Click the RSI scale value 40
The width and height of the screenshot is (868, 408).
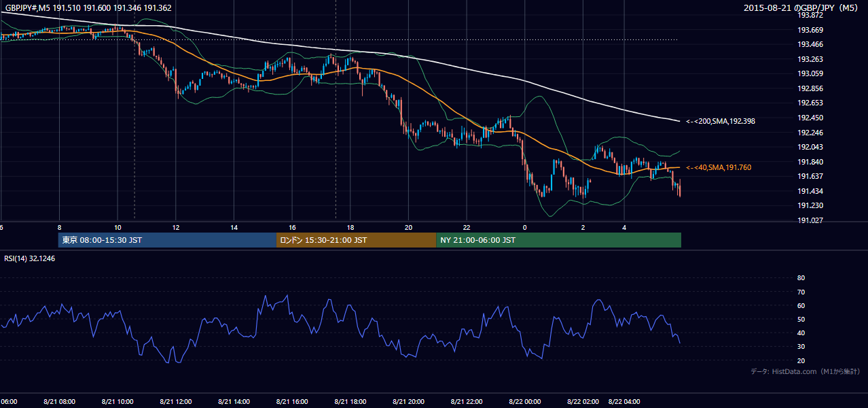801,333
